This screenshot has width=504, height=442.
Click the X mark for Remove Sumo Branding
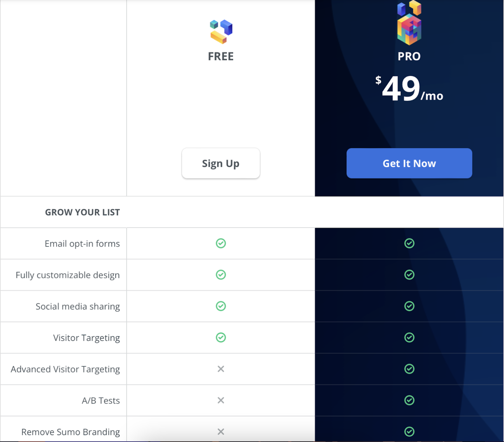point(221,432)
